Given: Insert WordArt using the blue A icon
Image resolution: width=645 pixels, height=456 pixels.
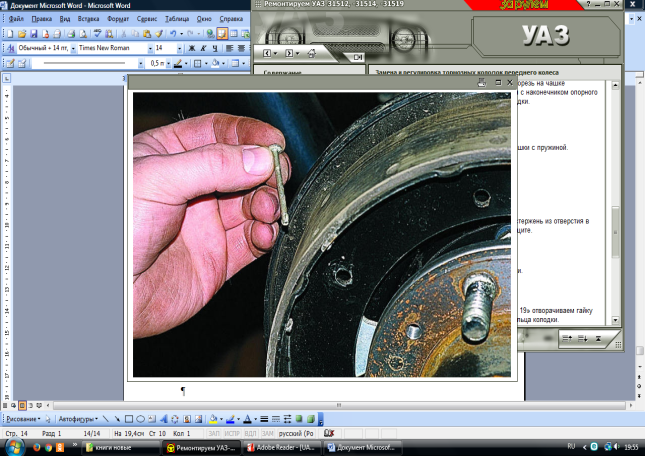Looking at the screenshot, I should pos(163,419).
